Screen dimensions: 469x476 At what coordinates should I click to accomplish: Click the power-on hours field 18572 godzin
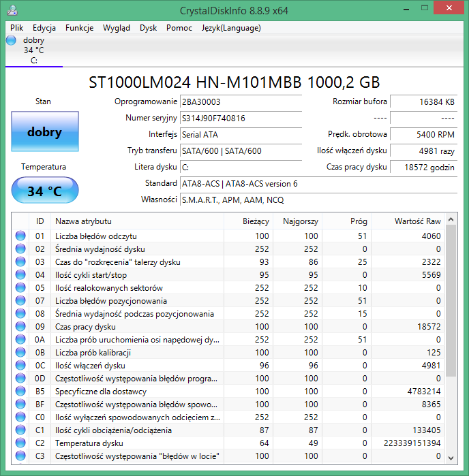(424, 168)
